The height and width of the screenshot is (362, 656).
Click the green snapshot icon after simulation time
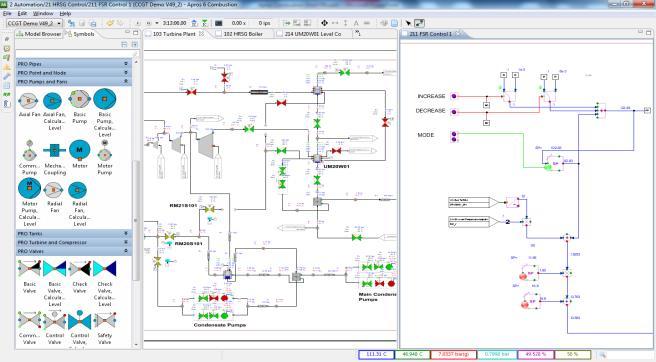pos(205,23)
